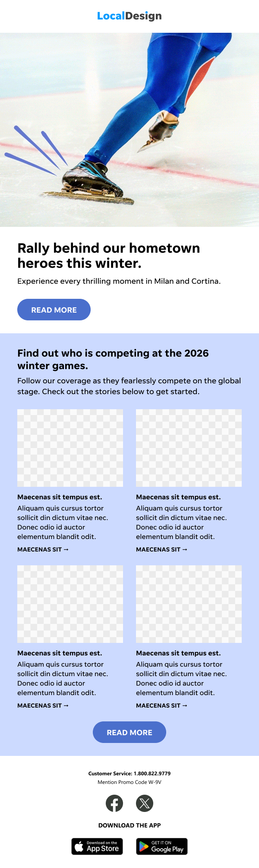The height and width of the screenshot is (868, 259).
Task: Follow the top-left article's MAECENAS SIT arrow link
Action: [43, 549]
